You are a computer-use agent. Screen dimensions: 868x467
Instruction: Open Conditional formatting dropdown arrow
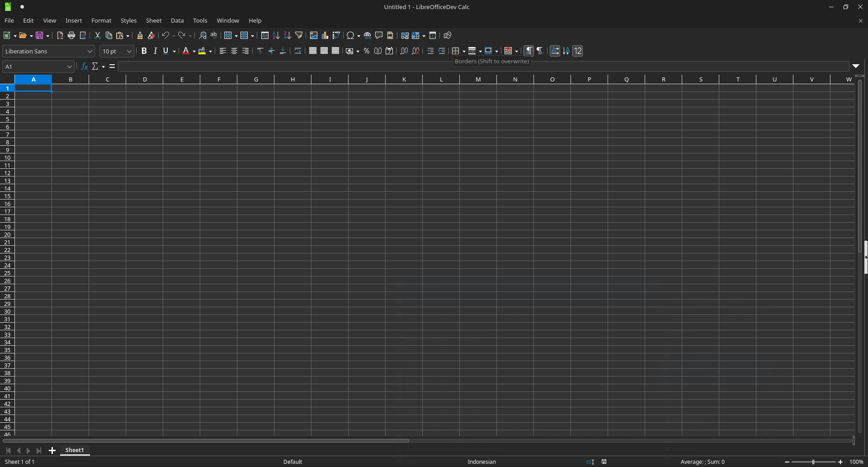[517, 51]
